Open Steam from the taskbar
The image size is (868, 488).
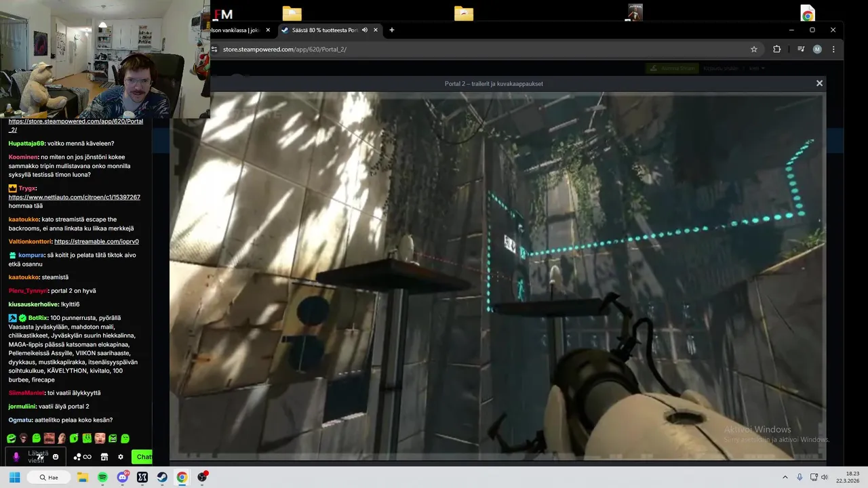coord(162,477)
